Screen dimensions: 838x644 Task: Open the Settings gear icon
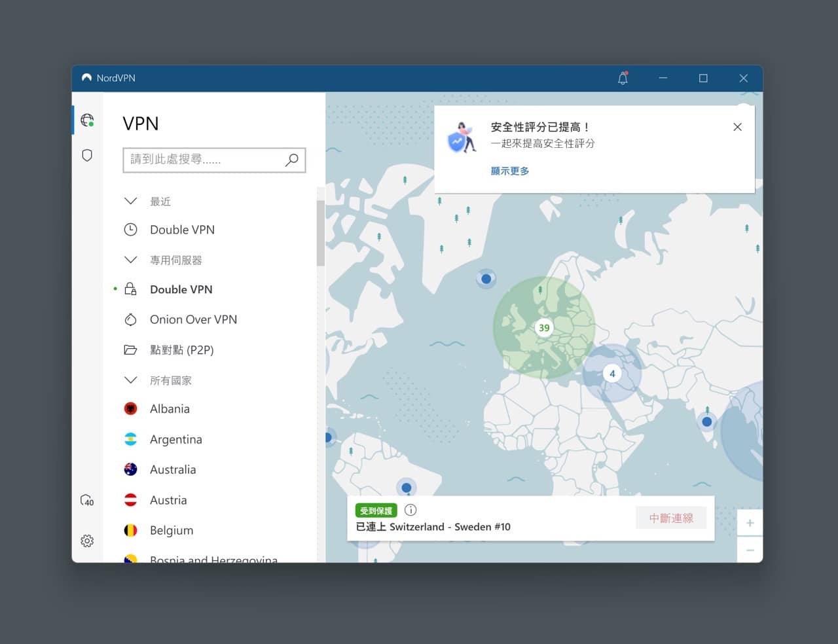[x=87, y=541]
